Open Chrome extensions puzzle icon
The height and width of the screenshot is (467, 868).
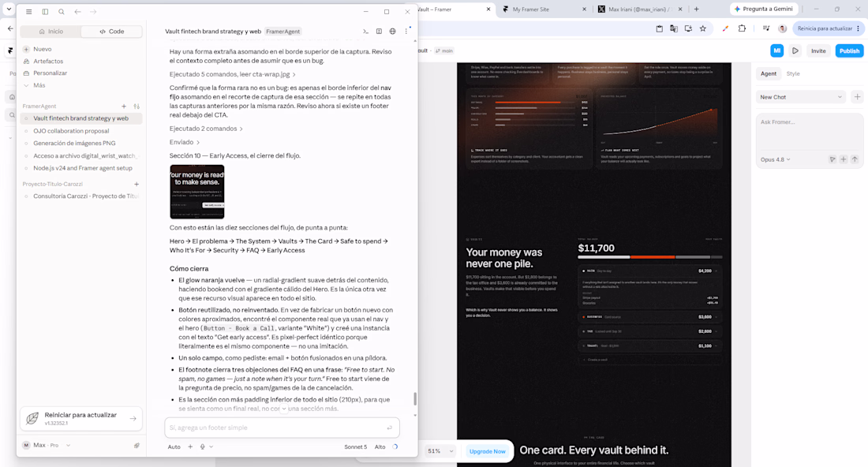pyautogui.click(x=743, y=28)
